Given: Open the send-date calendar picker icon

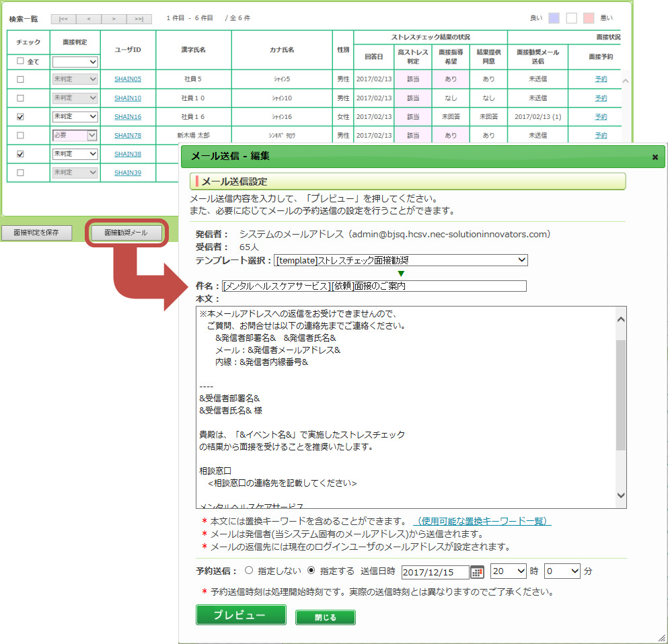Looking at the screenshot, I should (x=478, y=572).
